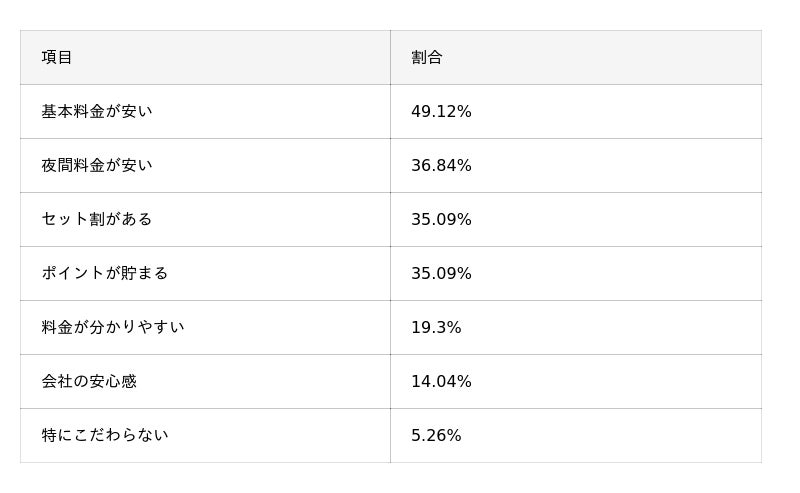The height and width of the screenshot is (493, 800).
Task: Click the 割合 column header
Action: tap(427, 58)
